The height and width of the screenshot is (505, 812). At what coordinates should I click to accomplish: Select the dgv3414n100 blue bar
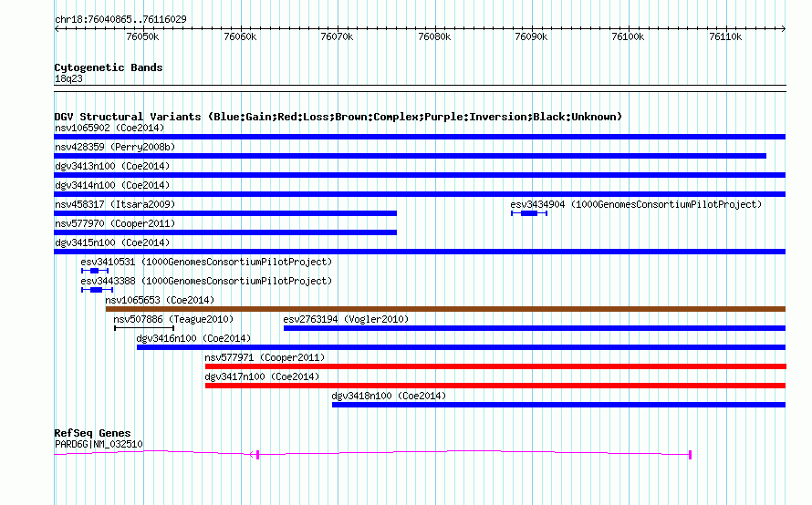(x=420, y=194)
